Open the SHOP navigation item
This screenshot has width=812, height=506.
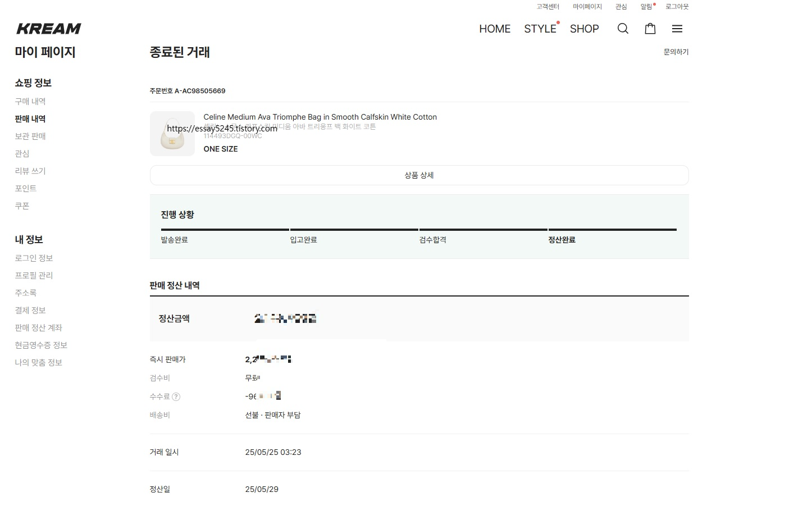pyautogui.click(x=585, y=29)
